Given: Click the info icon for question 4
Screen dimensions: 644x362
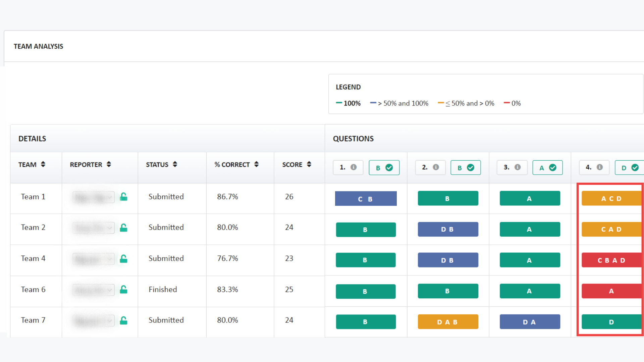Looking at the screenshot, I should (600, 168).
